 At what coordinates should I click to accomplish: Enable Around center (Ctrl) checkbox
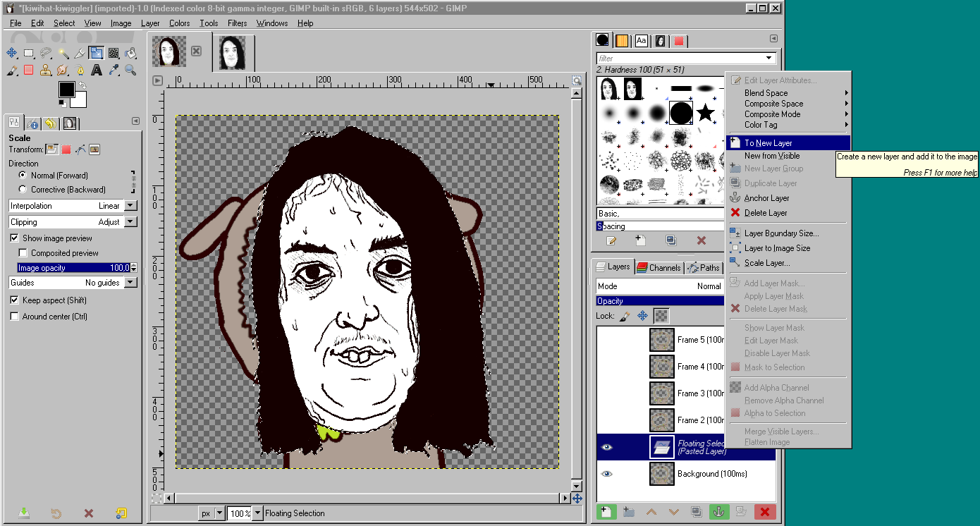14,317
